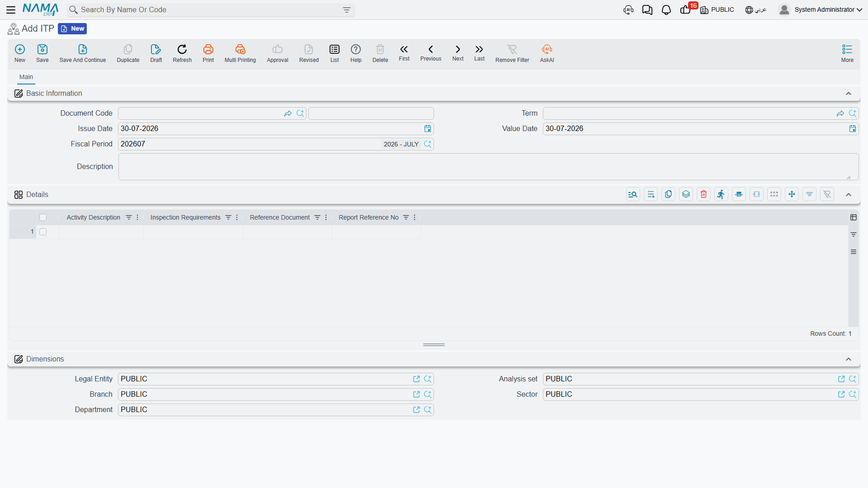Open Issue Date calendar picker
Viewport: 868px width, 488px height.
(428, 129)
